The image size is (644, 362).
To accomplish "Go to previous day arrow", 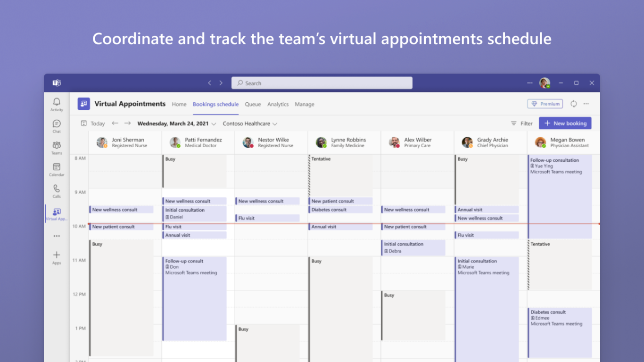I will 115,123.
